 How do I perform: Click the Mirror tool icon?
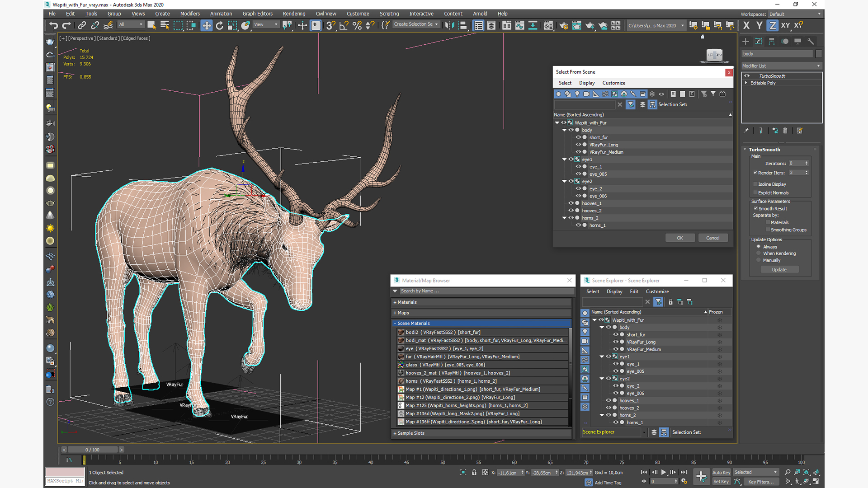(x=449, y=26)
